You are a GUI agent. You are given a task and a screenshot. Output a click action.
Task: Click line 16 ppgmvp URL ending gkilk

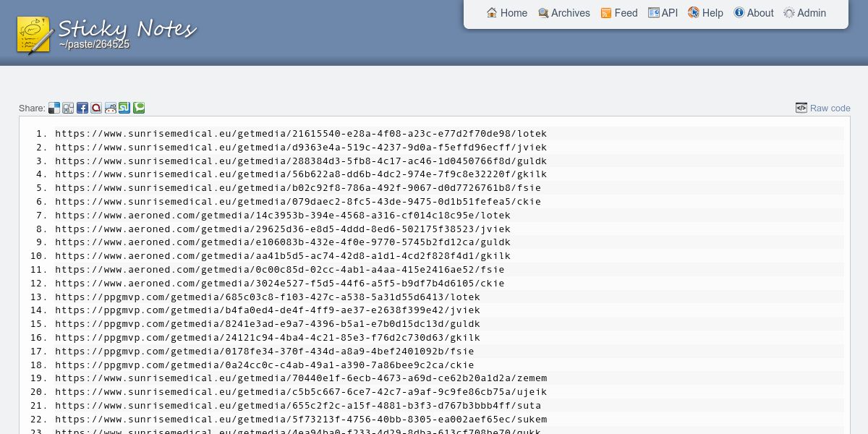[268, 338]
